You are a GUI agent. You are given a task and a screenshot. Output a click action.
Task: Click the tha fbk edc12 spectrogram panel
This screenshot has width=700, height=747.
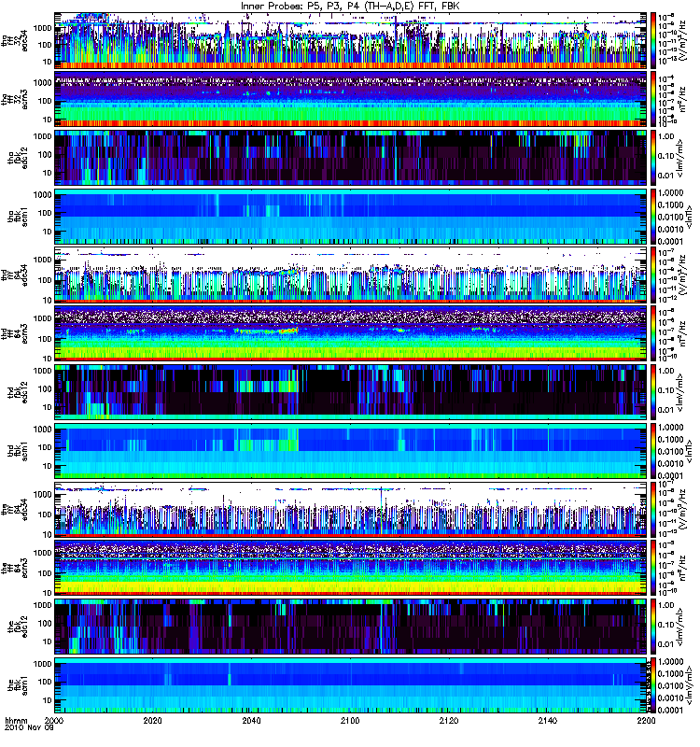[351, 157]
